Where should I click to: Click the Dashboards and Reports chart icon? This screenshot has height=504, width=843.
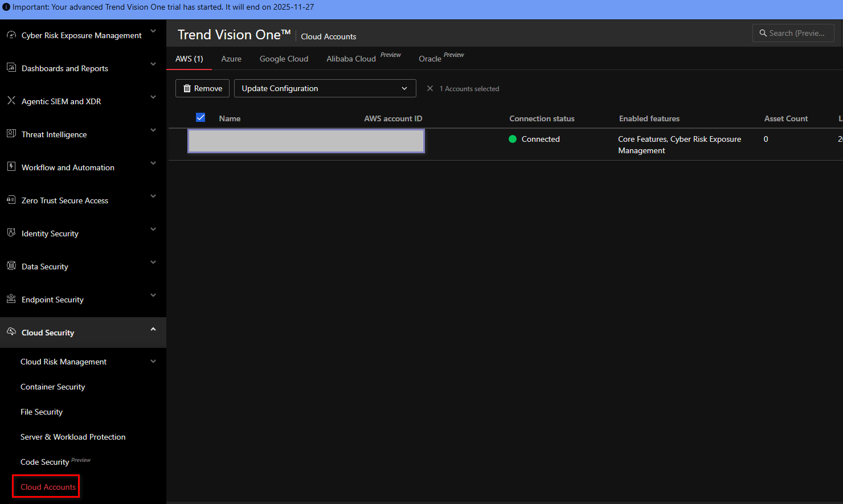pyautogui.click(x=11, y=67)
